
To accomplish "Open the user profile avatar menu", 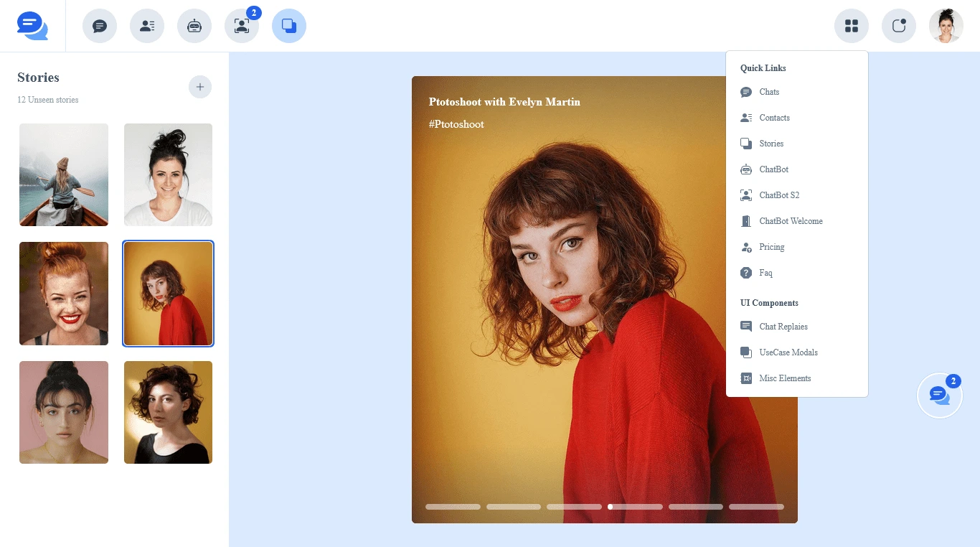I will 946,26.
